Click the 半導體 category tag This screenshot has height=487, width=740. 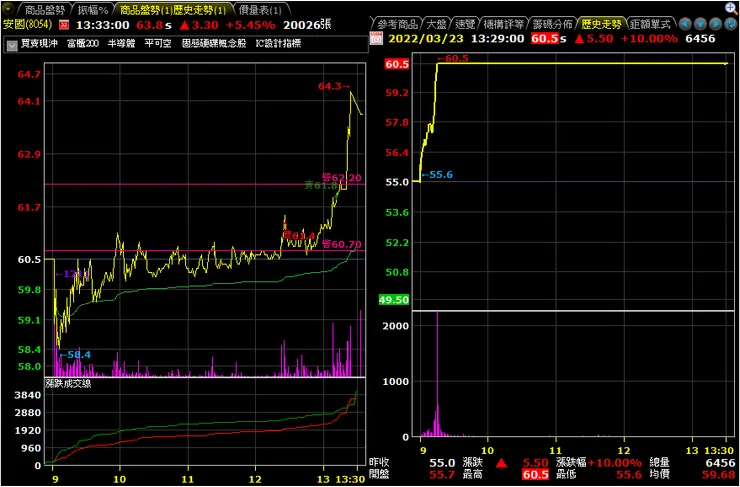coord(121,44)
